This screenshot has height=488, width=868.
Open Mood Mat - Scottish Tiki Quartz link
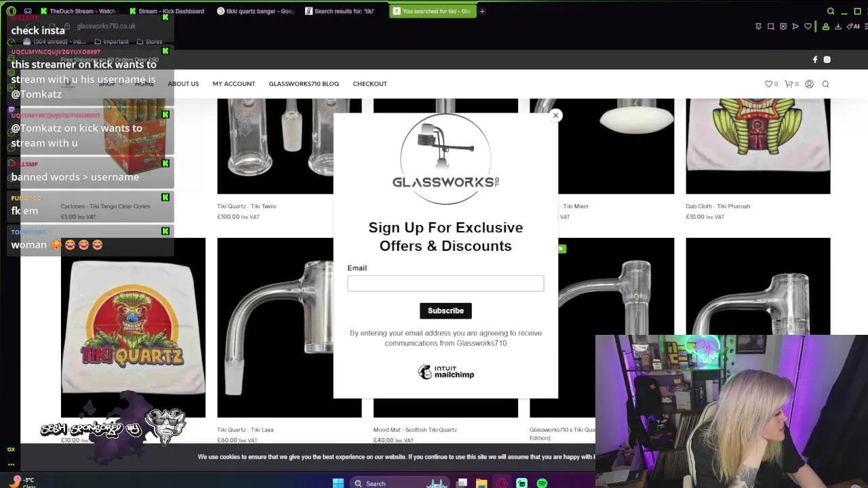coord(415,430)
